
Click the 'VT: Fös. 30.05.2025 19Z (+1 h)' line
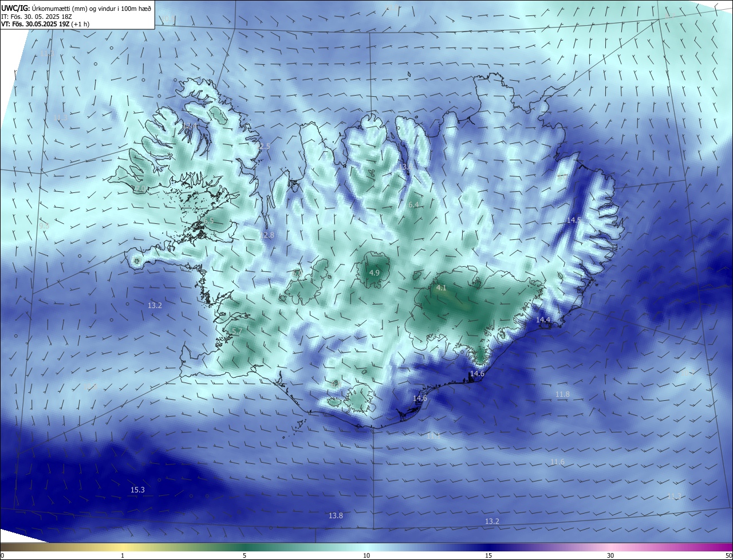(x=45, y=24)
